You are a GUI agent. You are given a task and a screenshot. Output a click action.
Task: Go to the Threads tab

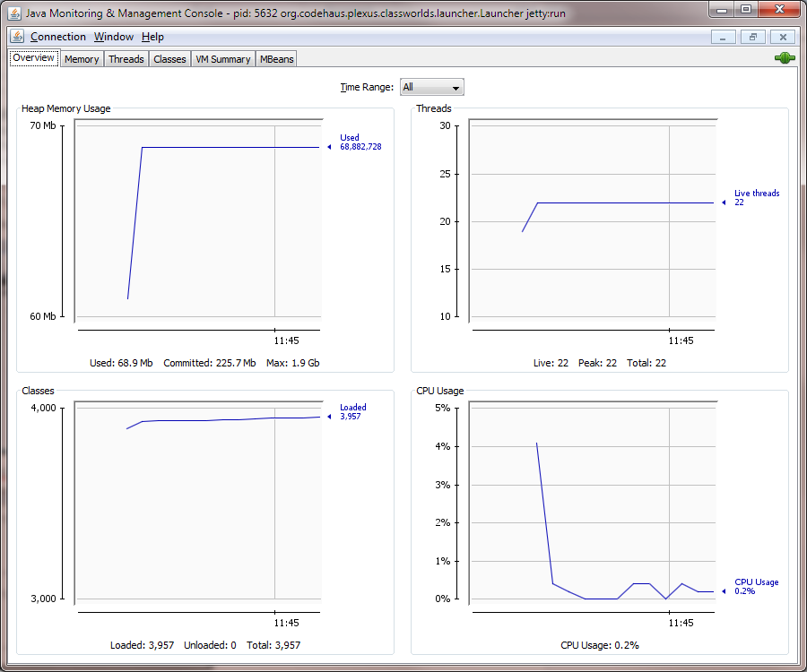[x=126, y=59]
